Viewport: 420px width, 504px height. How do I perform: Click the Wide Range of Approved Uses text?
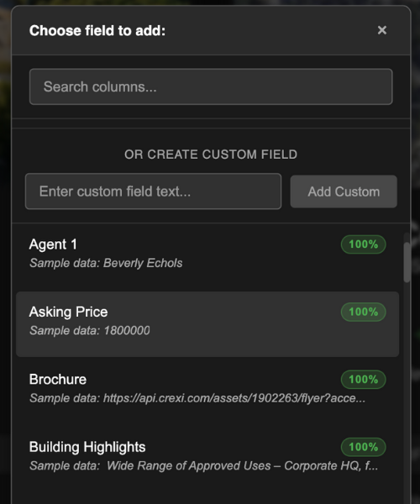coord(242,465)
